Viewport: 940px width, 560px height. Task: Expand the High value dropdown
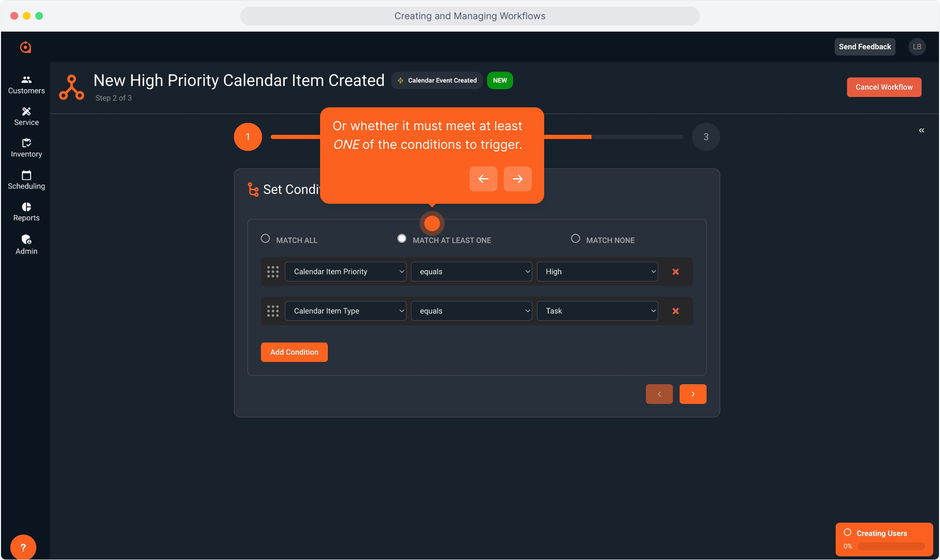pyautogui.click(x=597, y=272)
